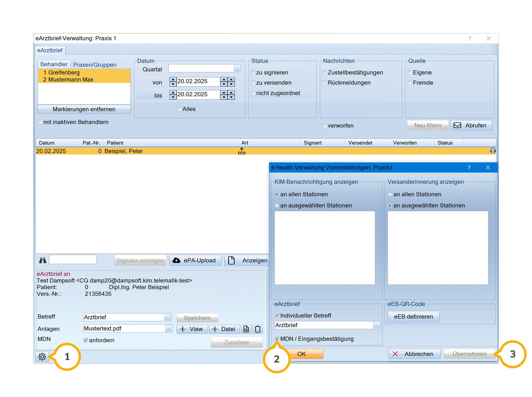The height and width of the screenshot is (397, 532).
Task: Click the binoculars search icon
Action: pyautogui.click(x=43, y=260)
